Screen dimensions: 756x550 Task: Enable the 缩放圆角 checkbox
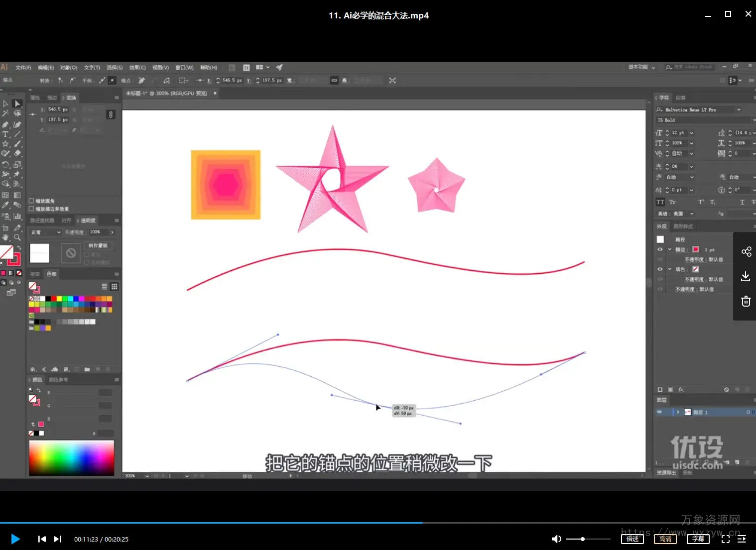(31, 201)
